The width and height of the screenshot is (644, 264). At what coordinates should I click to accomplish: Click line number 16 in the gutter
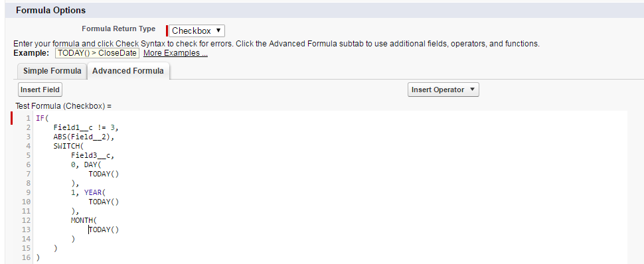27,257
